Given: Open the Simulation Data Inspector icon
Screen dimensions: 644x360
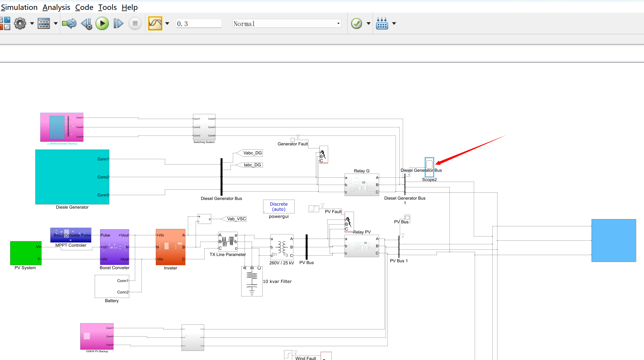Looking at the screenshot, I should point(155,23).
